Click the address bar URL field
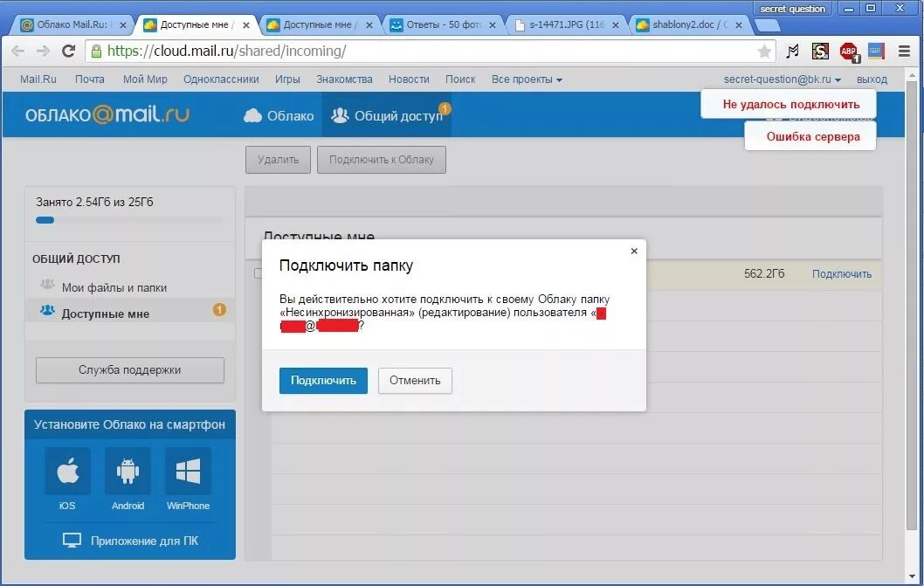The image size is (924, 586). [431, 52]
